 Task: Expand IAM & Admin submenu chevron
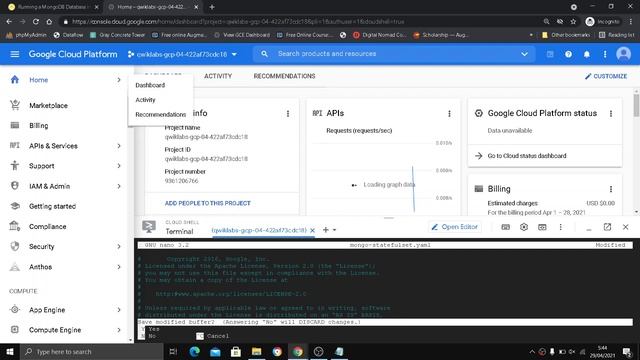pyautogui.click(x=119, y=186)
